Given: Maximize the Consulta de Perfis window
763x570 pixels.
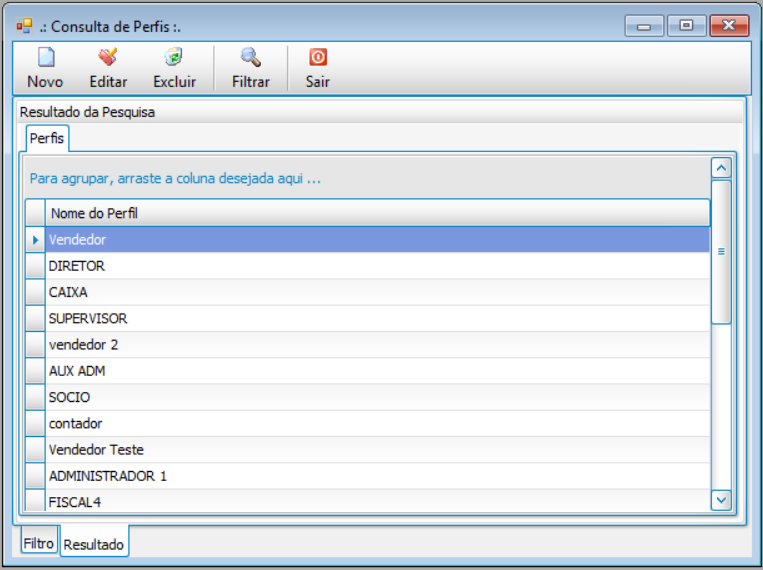Looking at the screenshot, I should (x=686, y=26).
